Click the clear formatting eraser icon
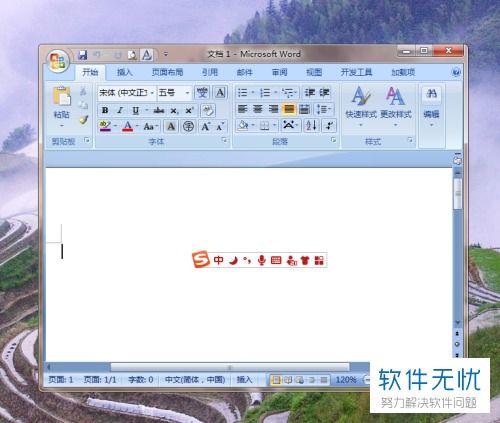 click(x=208, y=110)
